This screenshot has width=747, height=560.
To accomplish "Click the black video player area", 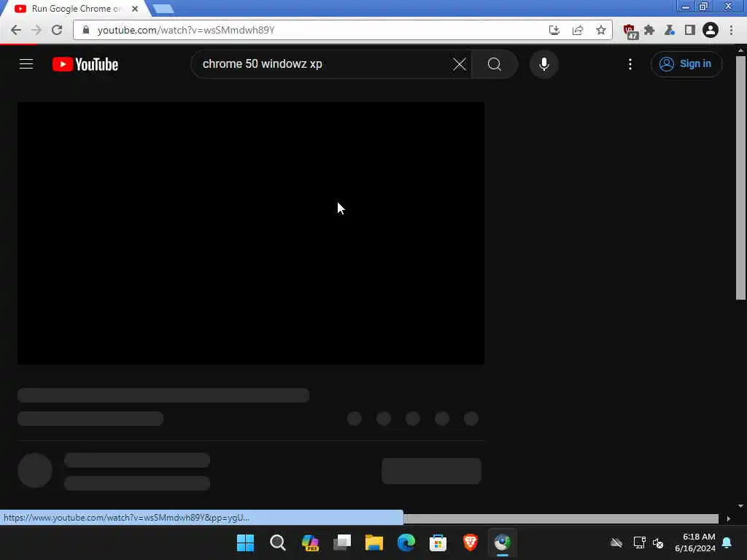I will point(251,233).
